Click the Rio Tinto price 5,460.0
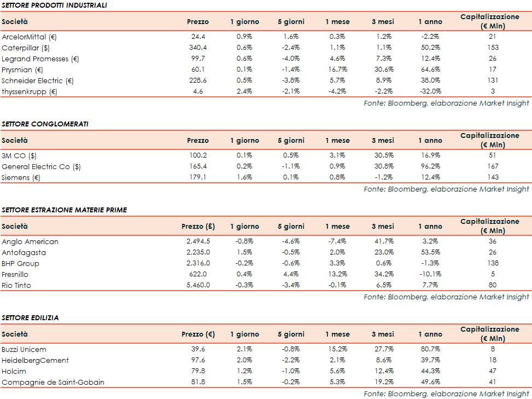The image size is (532, 399). pos(197,285)
